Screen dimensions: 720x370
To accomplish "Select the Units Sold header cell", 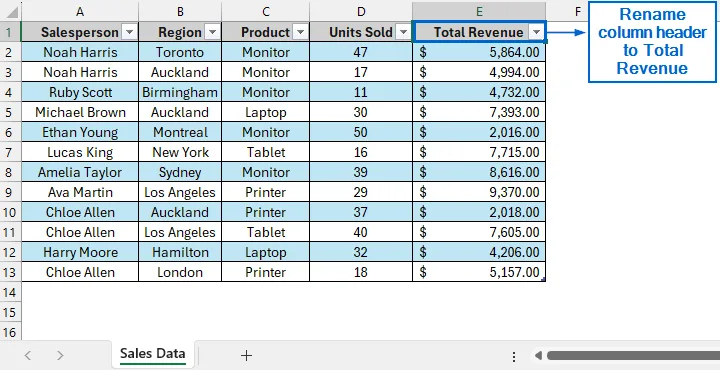I will 361,32.
